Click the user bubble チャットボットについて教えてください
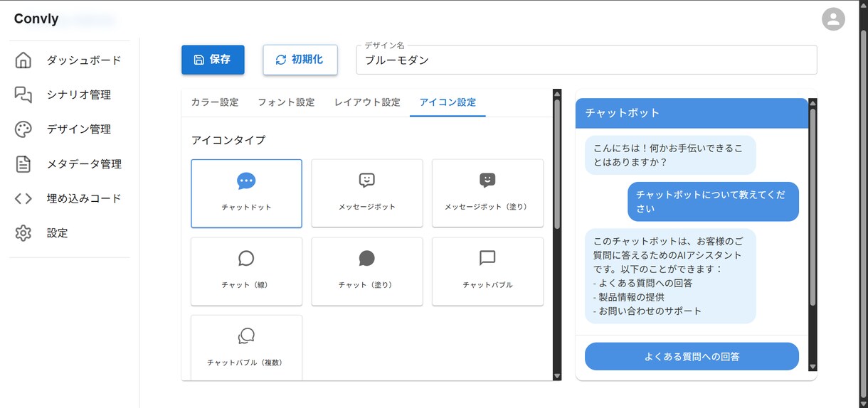Image resolution: width=868 pixels, height=408 pixels. (713, 202)
